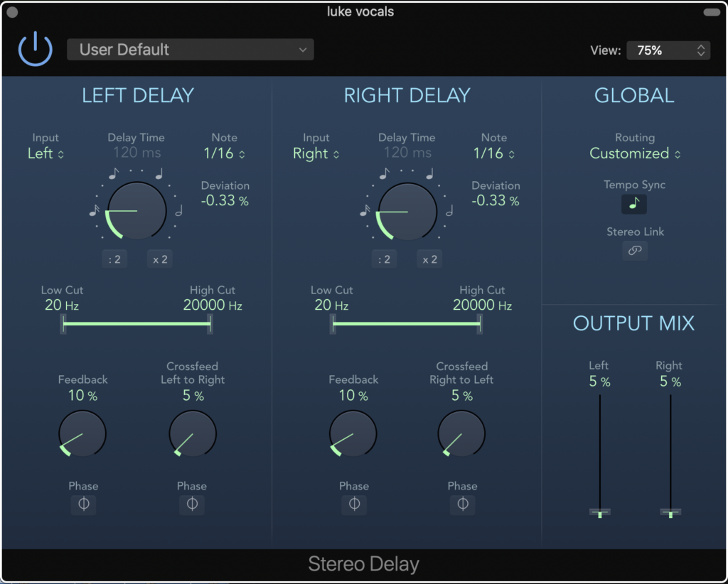Click pill button at window top-right corner
728x584 pixels.
(712, 12)
